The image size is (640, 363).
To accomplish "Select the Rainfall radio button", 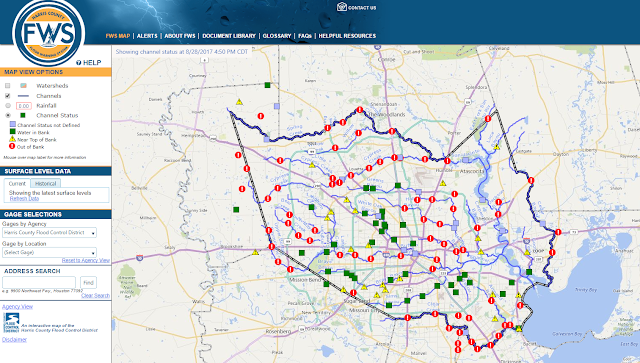I will pos(7,106).
